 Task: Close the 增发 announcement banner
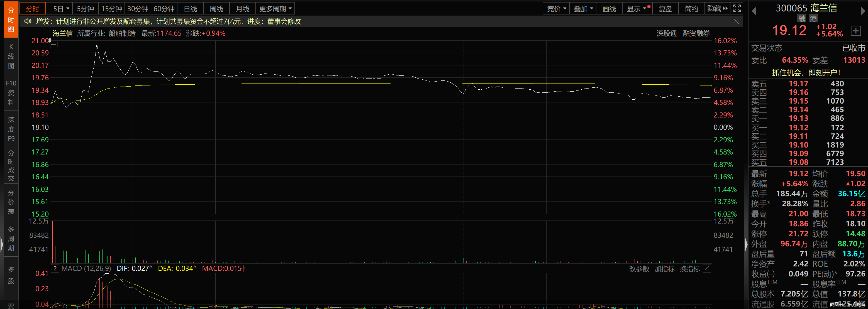[736, 21]
